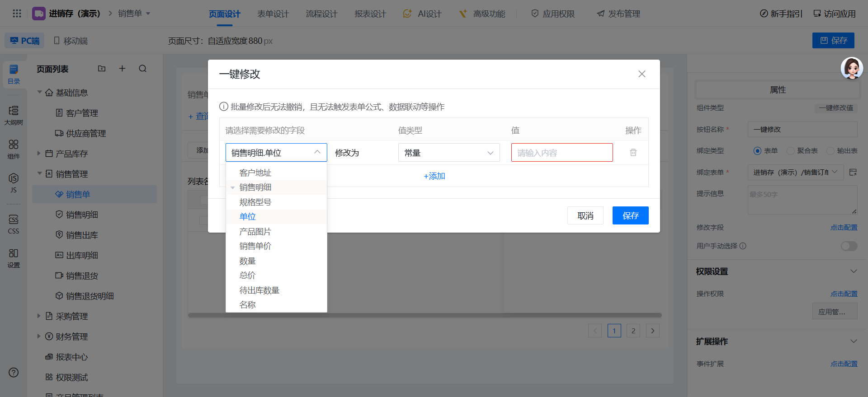Expand the 采购管理 tree node

tap(39, 316)
